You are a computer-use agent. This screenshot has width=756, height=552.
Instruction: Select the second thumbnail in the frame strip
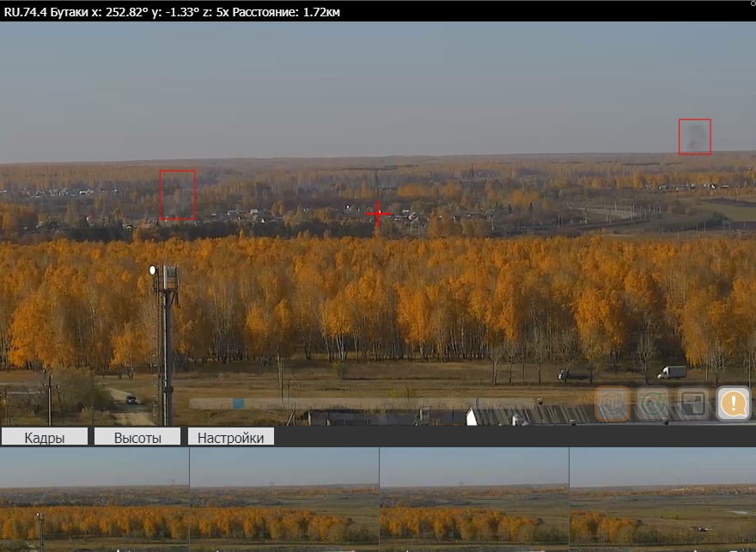coord(283,500)
